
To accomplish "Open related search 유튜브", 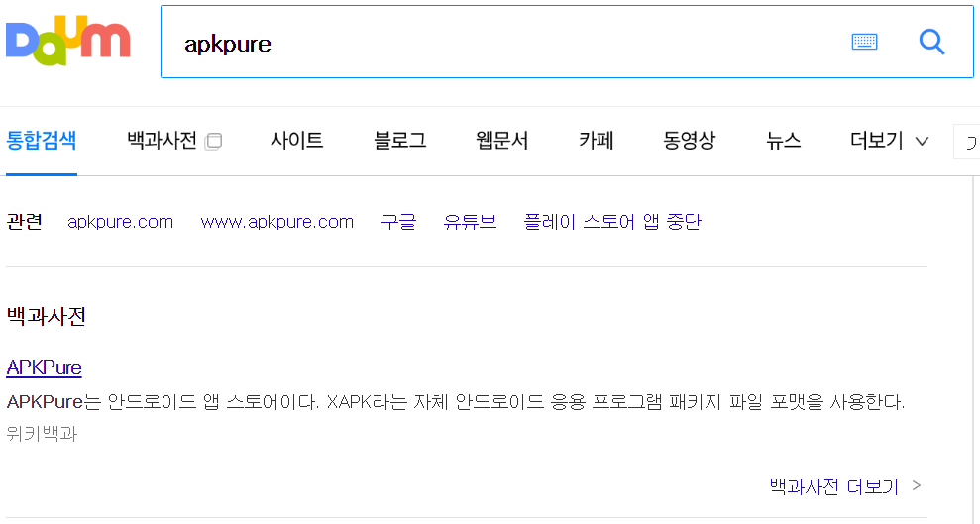I will [x=470, y=222].
